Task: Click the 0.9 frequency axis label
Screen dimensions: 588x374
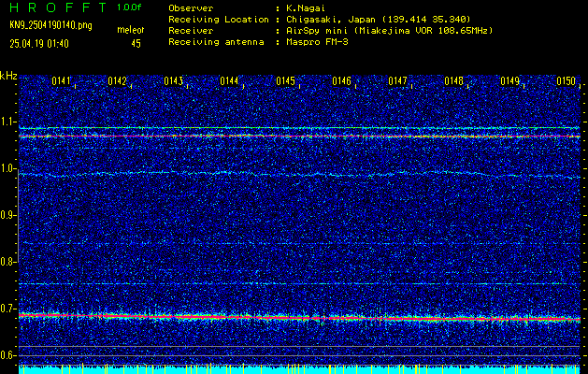Action: click(8, 215)
